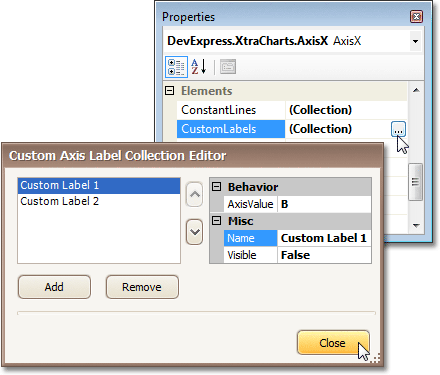Collapse the Elements category
The width and height of the screenshot is (440, 375).
pyautogui.click(x=170, y=91)
